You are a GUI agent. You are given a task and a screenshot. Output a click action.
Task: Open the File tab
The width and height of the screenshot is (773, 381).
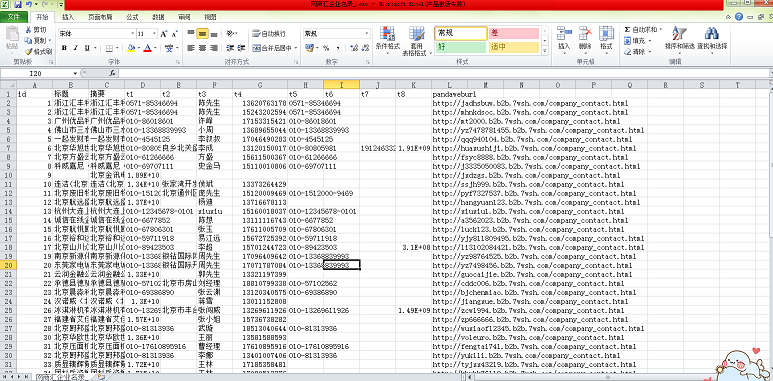coord(13,17)
